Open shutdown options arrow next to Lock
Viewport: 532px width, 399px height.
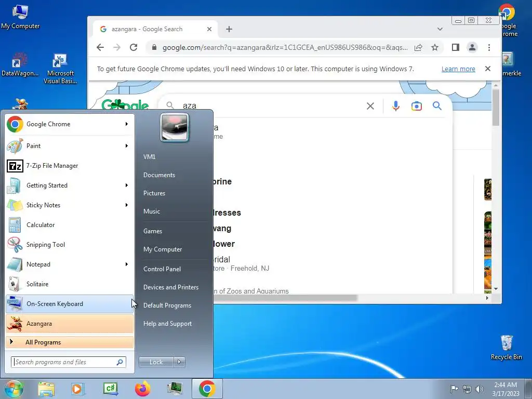pos(179,362)
